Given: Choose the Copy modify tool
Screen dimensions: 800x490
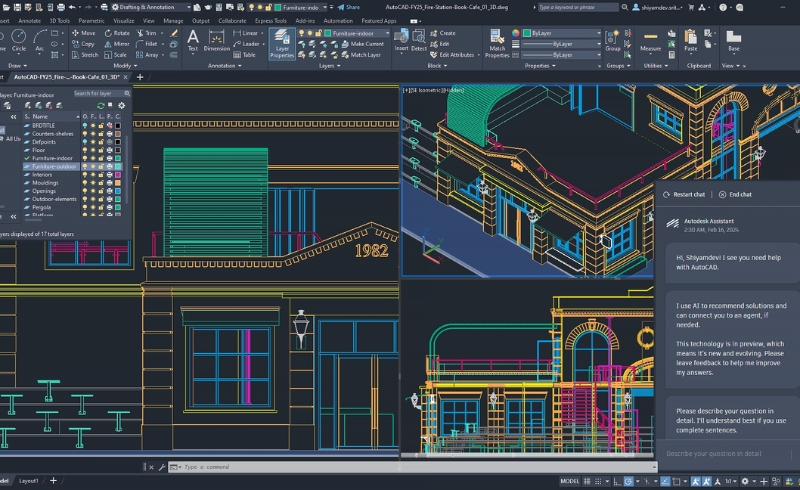Looking at the screenshot, I should [x=83, y=44].
